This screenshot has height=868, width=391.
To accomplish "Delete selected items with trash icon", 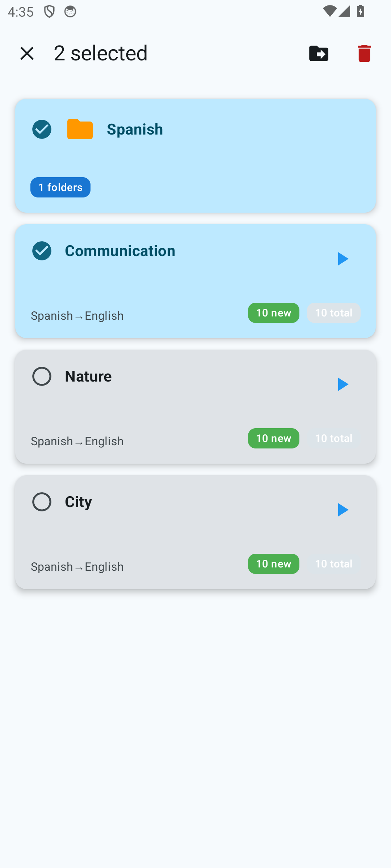I will [364, 54].
